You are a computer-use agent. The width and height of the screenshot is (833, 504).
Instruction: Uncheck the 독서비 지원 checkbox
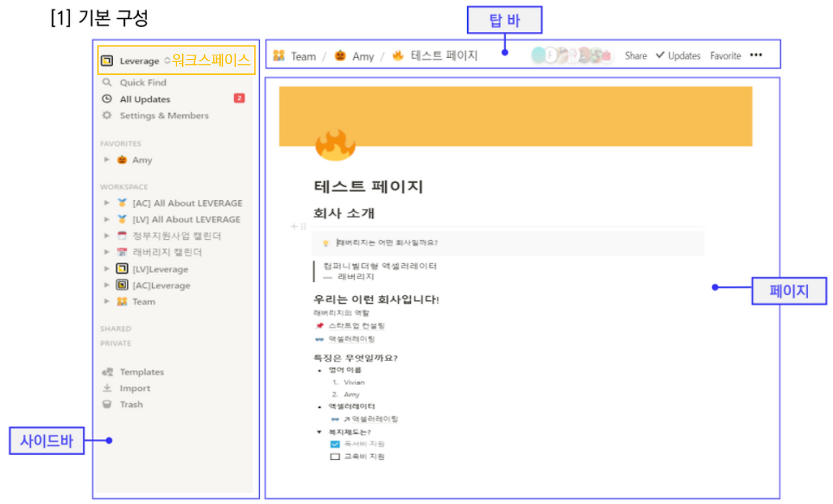pyautogui.click(x=336, y=444)
